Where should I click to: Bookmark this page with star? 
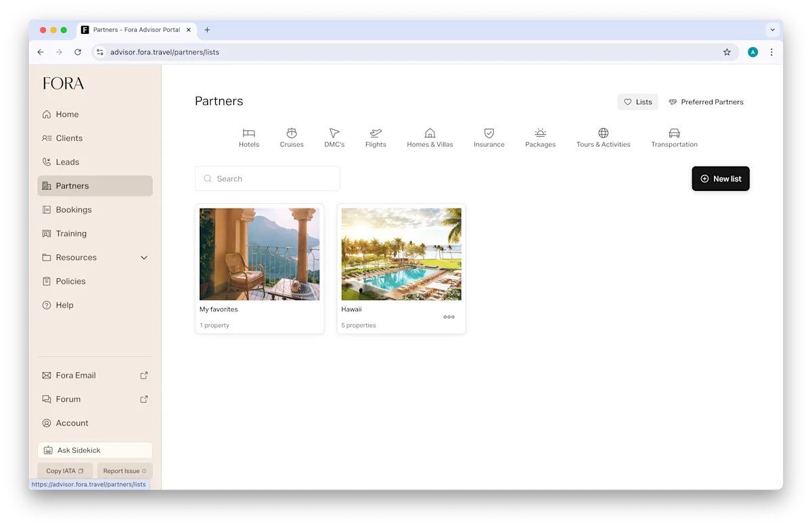point(727,52)
